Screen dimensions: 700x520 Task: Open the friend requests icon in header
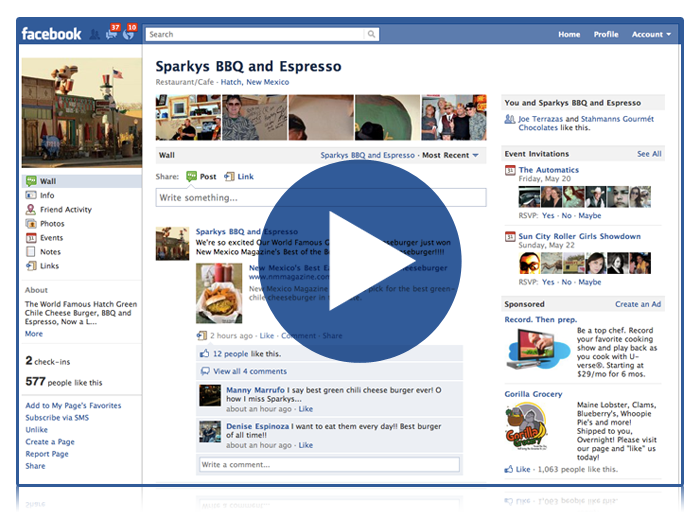click(x=95, y=34)
